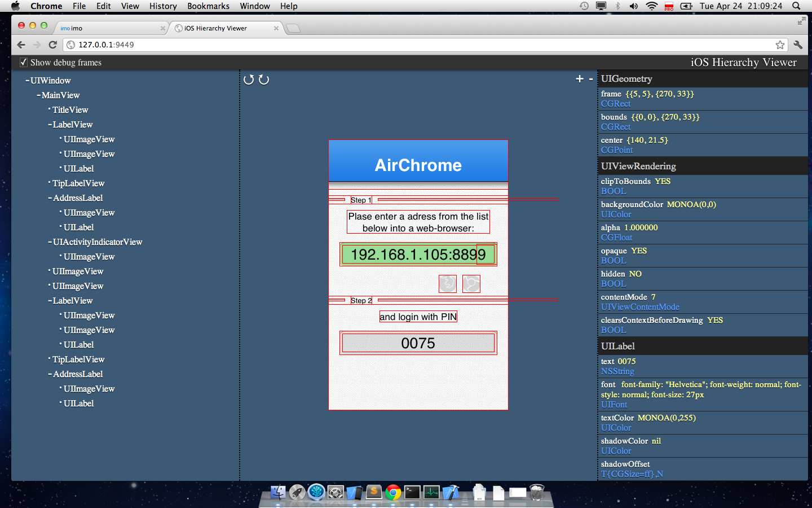Viewport: 812px width, 508px height.
Task: Open the battery status menu
Action: point(686,6)
